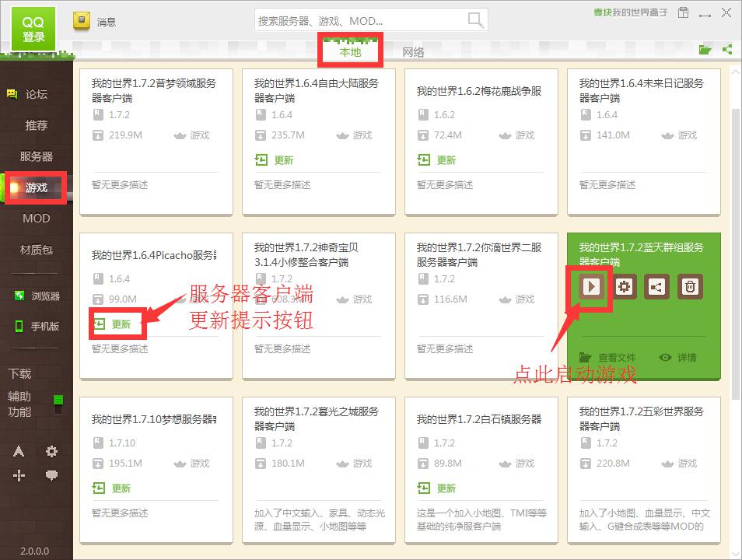Screen dimensions: 742x560
Task: Open the folder icon in the tab bar
Action: pyautogui.click(x=705, y=50)
